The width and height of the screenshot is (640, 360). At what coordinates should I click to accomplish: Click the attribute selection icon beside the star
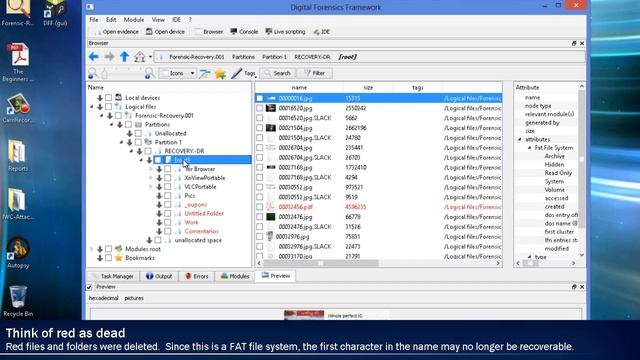tap(205, 73)
